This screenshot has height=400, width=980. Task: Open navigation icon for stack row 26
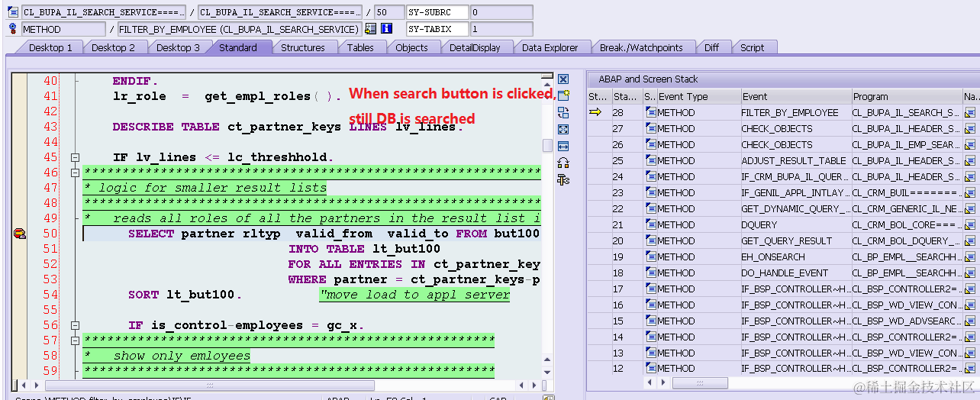tap(971, 144)
